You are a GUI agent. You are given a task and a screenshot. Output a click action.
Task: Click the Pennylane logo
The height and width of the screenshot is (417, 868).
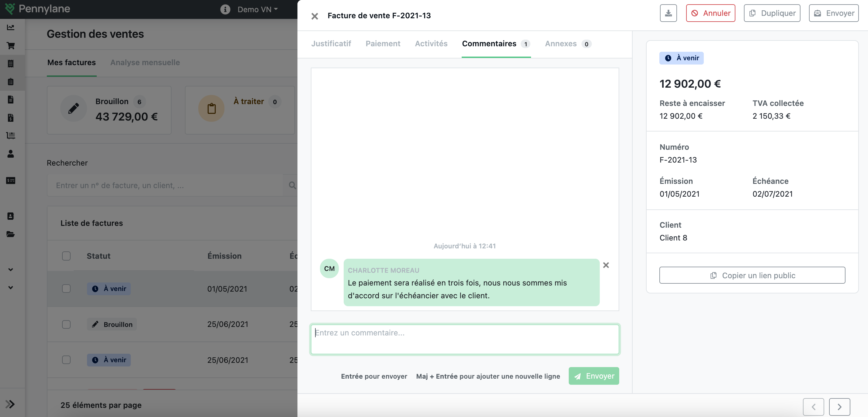[x=38, y=9]
